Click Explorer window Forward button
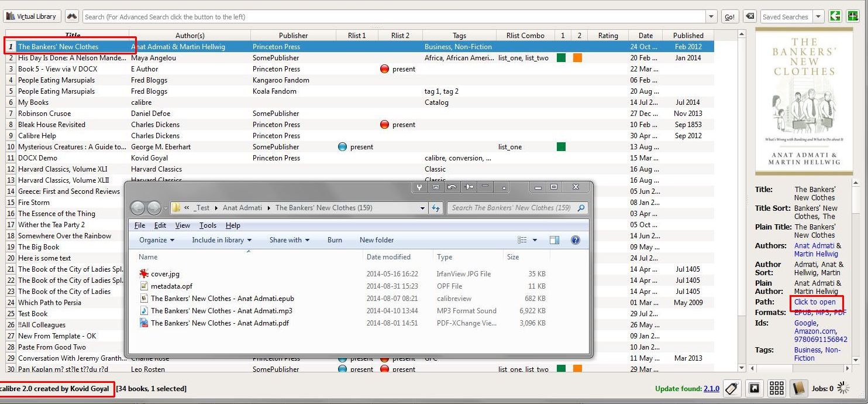The image size is (868, 404). click(x=154, y=208)
